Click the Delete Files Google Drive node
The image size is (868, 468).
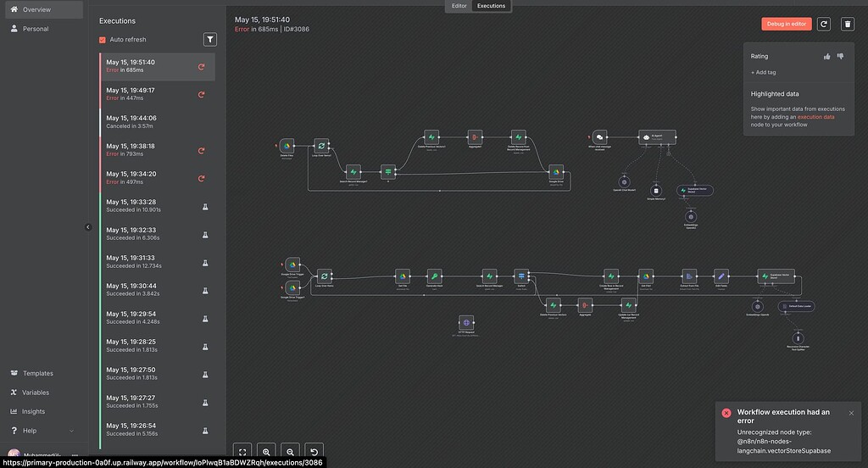pos(287,145)
